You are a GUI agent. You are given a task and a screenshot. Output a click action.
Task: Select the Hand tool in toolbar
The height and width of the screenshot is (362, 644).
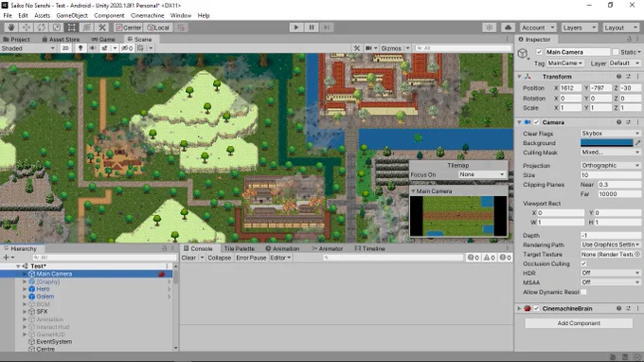click(11, 27)
